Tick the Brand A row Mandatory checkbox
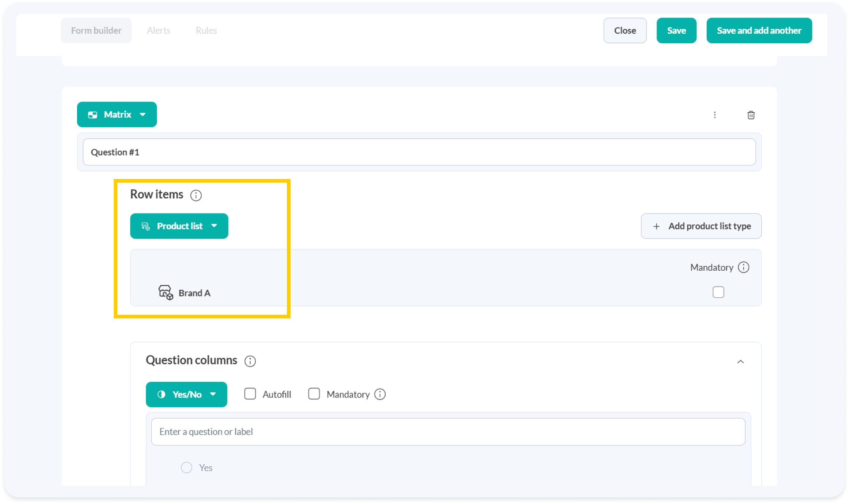 point(718,292)
